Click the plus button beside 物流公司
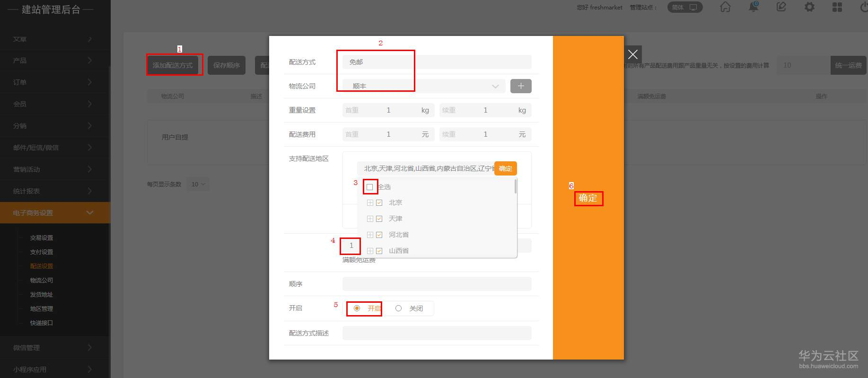This screenshot has width=868, height=378. tap(521, 86)
